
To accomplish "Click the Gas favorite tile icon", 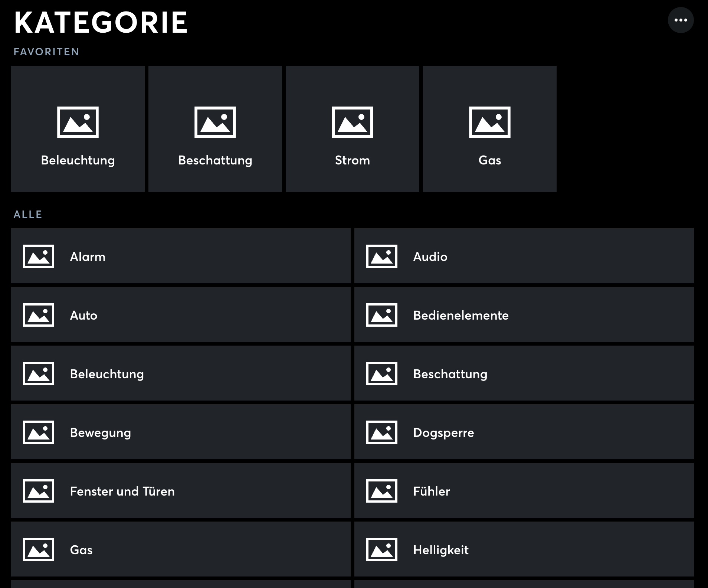I will click(490, 122).
